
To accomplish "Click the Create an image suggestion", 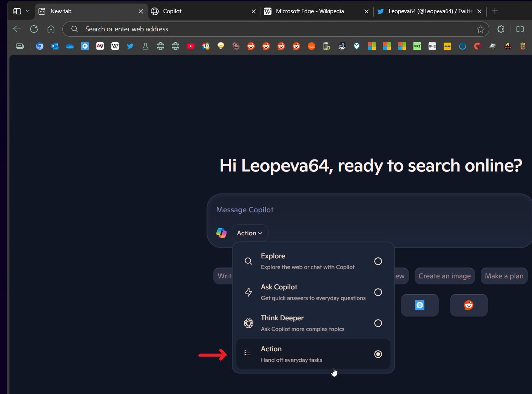I will coord(445,276).
